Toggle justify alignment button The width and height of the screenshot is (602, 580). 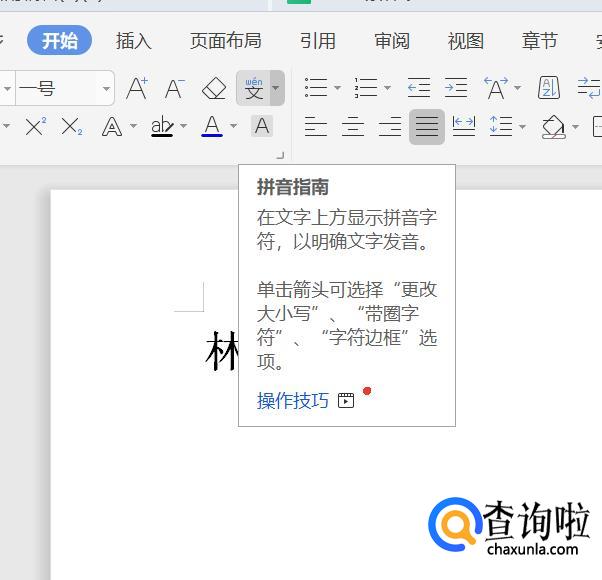pyautogui.click(x=427, y=127)
